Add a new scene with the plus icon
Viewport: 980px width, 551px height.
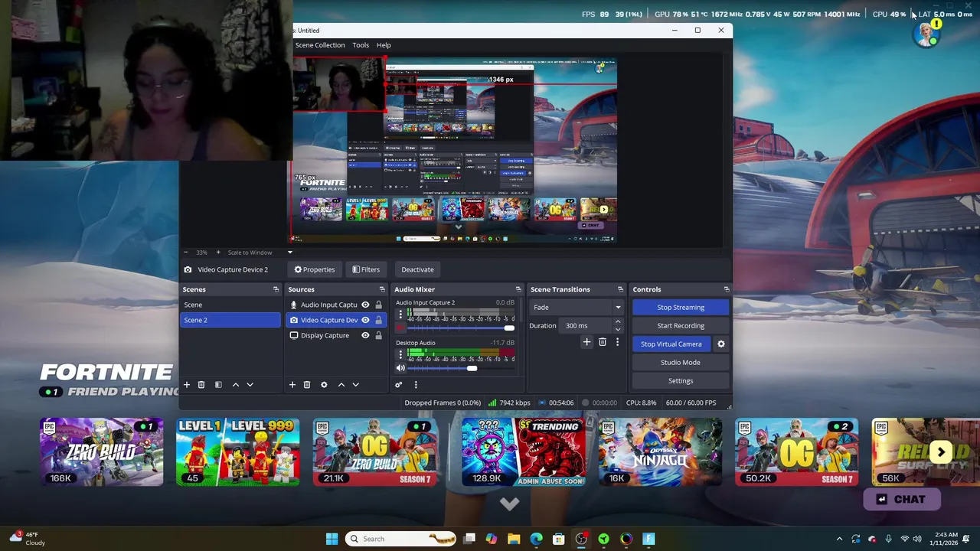tap(186, 385)
